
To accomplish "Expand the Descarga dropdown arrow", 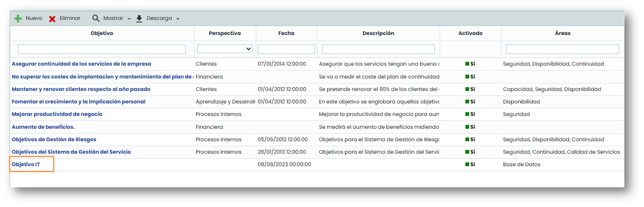I will [x=178, y=19].
